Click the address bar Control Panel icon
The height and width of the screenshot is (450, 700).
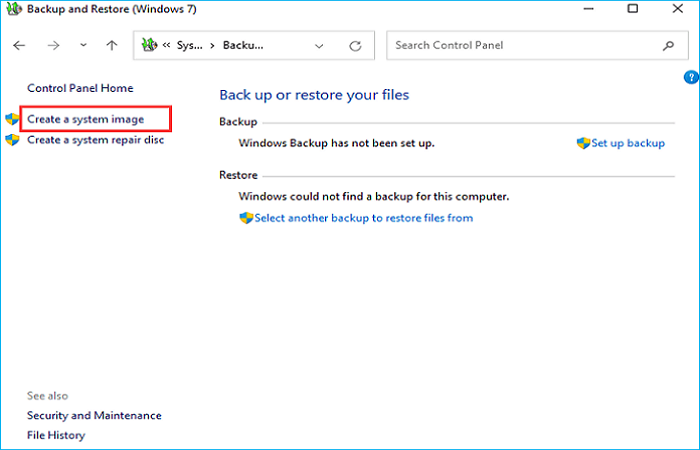point(149,46)
